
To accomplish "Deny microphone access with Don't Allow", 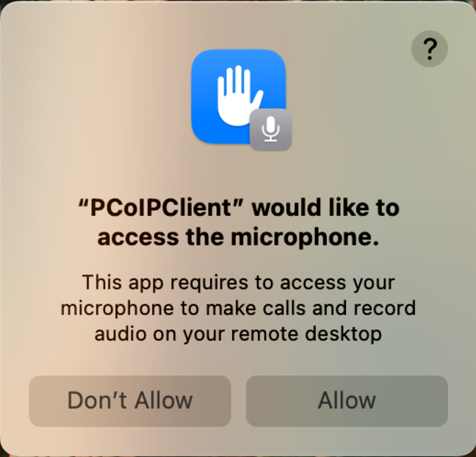I will pos(130,401).
